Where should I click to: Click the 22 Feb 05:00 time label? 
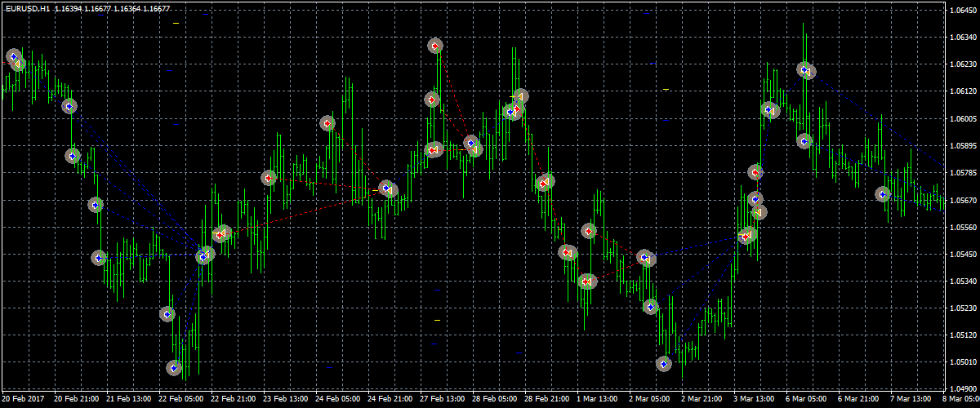coord(181,400)
